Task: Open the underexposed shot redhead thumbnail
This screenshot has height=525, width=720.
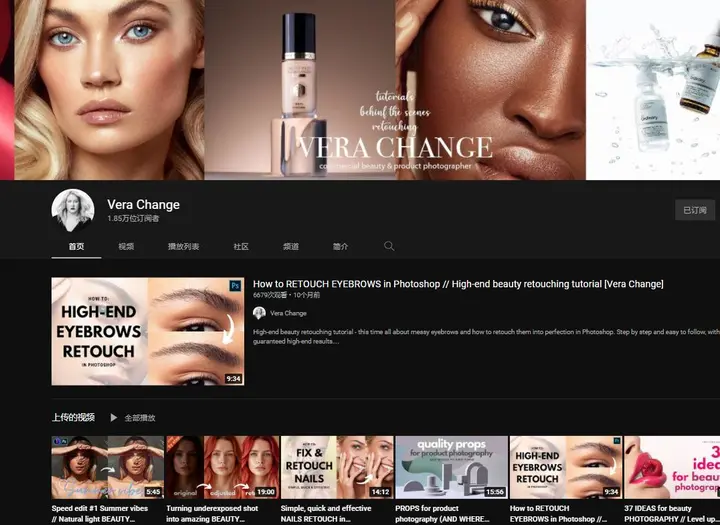Action: [x=222, y=467]
